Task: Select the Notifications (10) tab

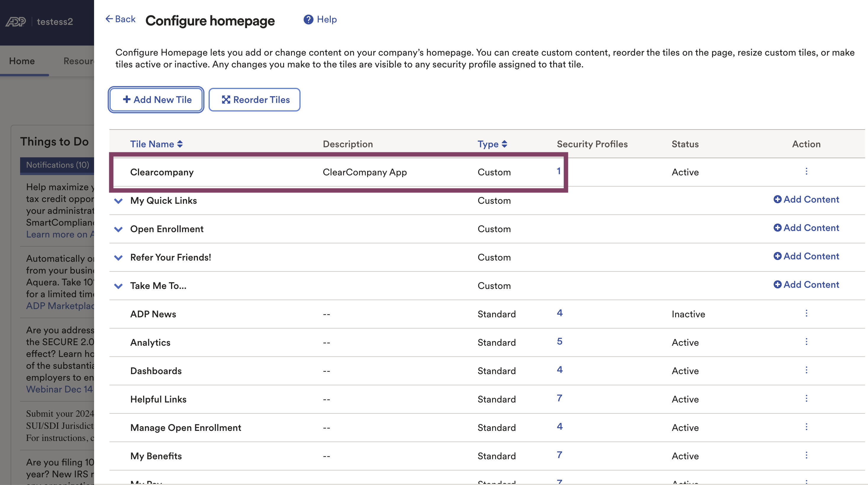Action: [57, 165]
